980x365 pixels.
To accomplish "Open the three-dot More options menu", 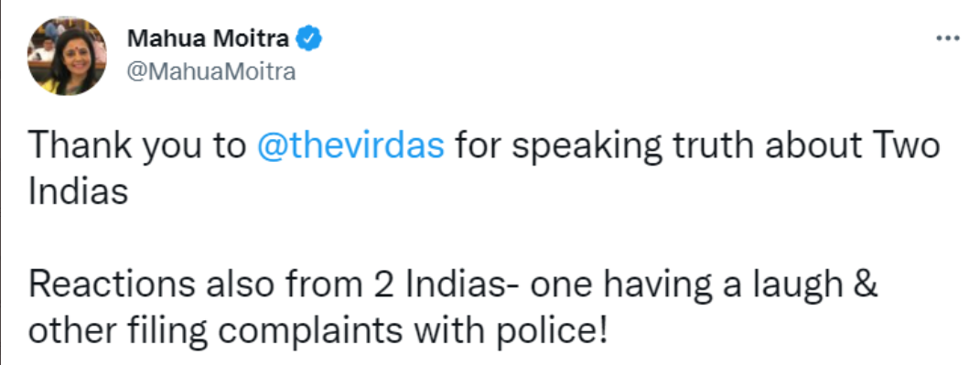I will (947, 38).
